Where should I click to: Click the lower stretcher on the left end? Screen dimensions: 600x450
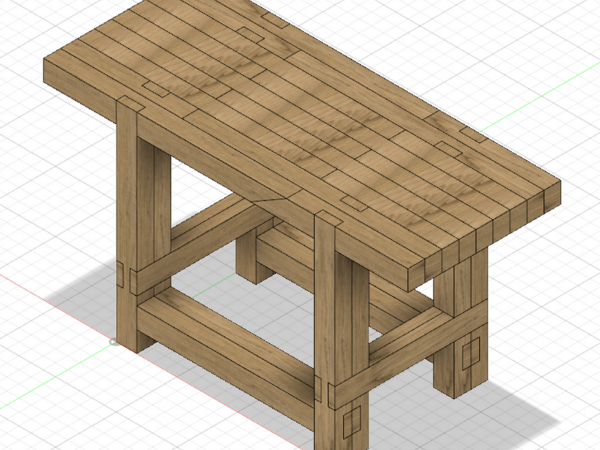tap(195, 240)
